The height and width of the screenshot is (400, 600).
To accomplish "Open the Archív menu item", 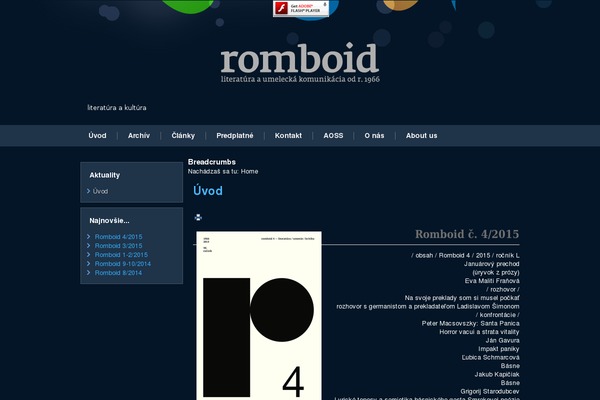I will [139, 136].
